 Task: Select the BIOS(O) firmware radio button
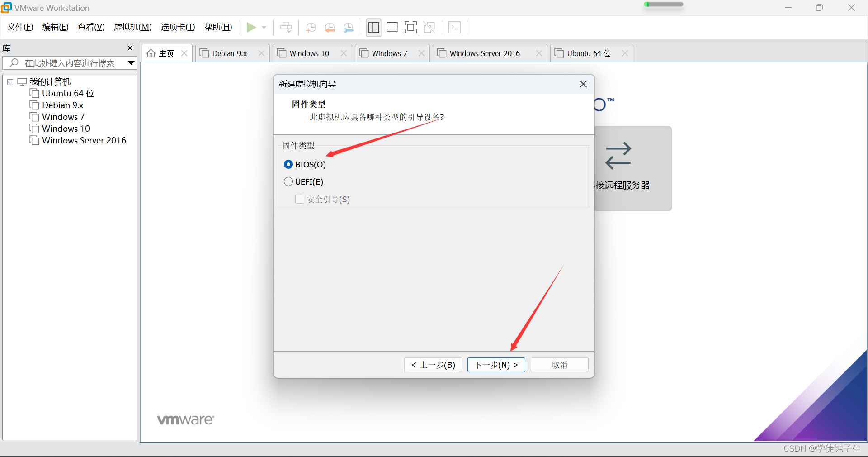click(288, 164)
